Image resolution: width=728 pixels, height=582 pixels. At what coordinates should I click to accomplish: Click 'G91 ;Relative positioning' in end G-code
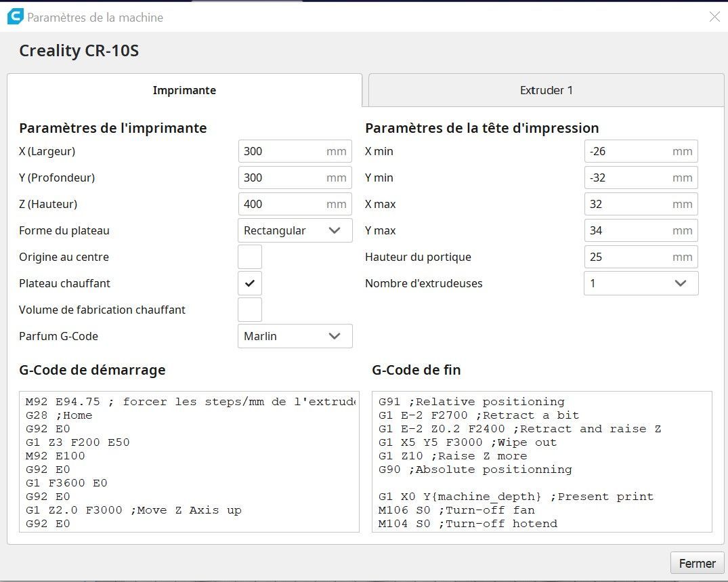pyautogui.click(x=471, y=402)
